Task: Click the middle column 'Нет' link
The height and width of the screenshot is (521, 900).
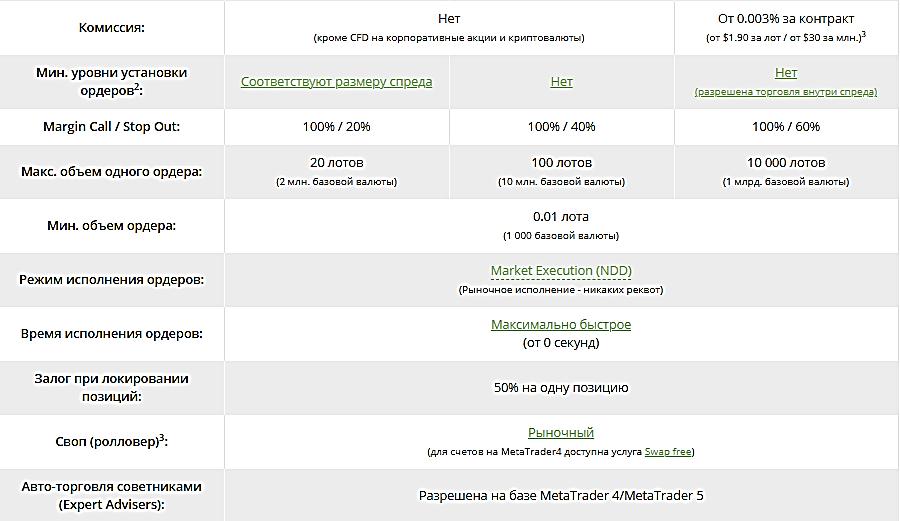Action: [561, 82]
